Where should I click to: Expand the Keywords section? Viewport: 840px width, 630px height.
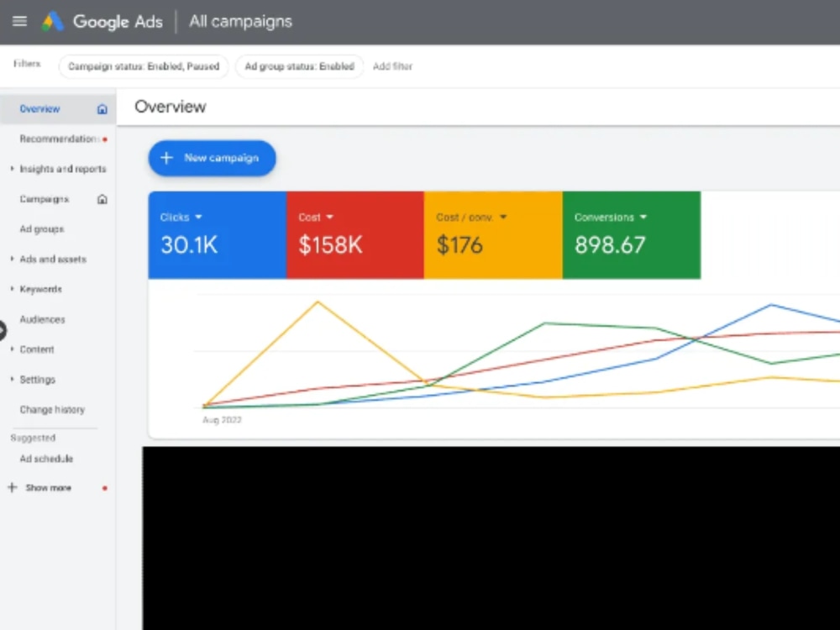pos(12,289)
